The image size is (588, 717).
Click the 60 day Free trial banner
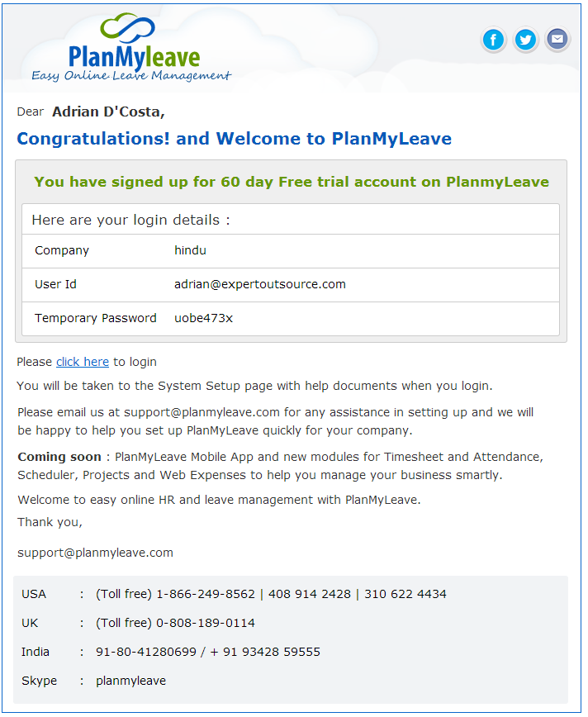coord(292,182)
